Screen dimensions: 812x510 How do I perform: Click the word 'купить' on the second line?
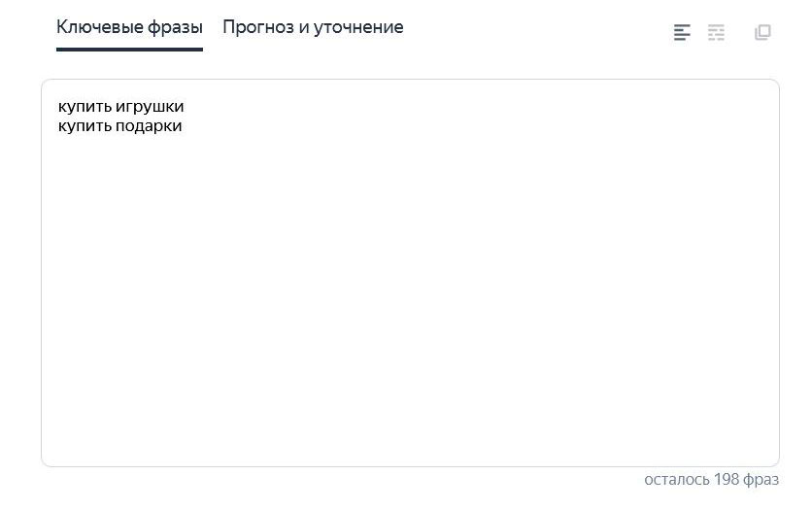pyautogui.click(x=85, y=126)
